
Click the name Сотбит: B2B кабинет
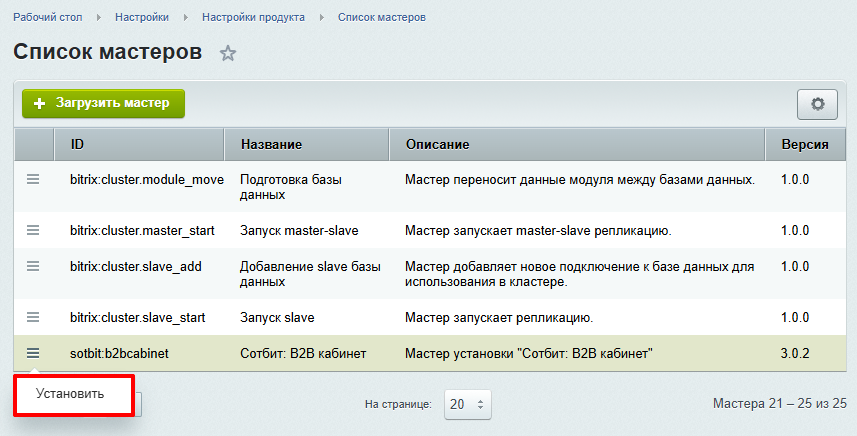(x=303, y=353)
